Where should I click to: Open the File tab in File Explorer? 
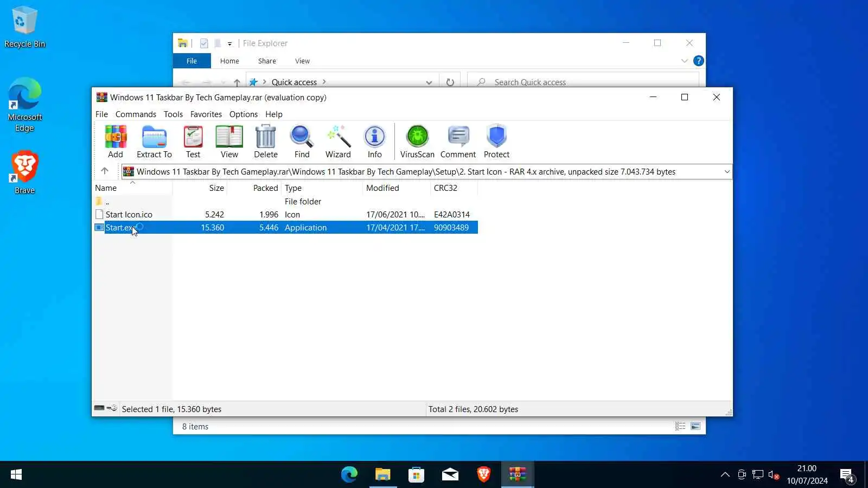[192, 61]
